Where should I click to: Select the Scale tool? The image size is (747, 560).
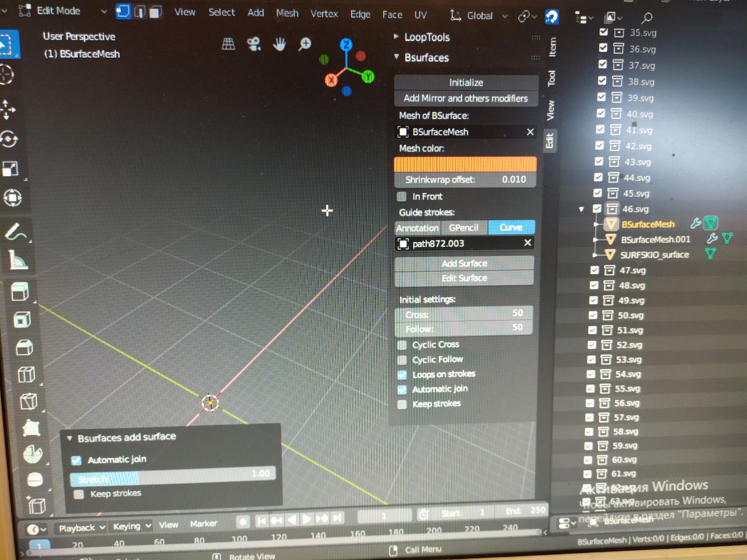pyautogui.click(x=11, y=169)
